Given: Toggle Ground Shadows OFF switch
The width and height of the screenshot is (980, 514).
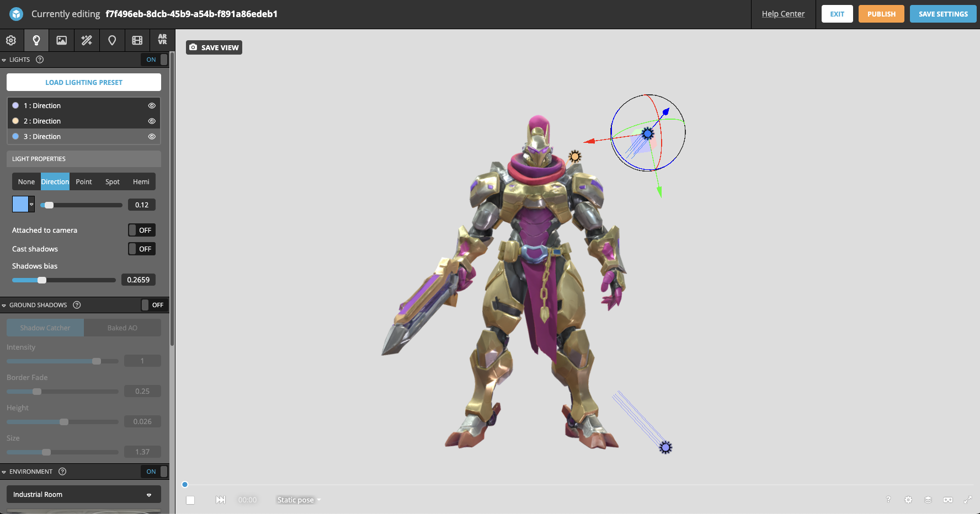Looking at the screenshot, I should click(155, 305).
